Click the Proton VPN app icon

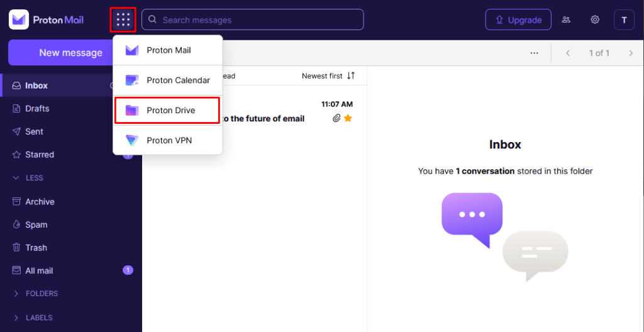point(132,140)
